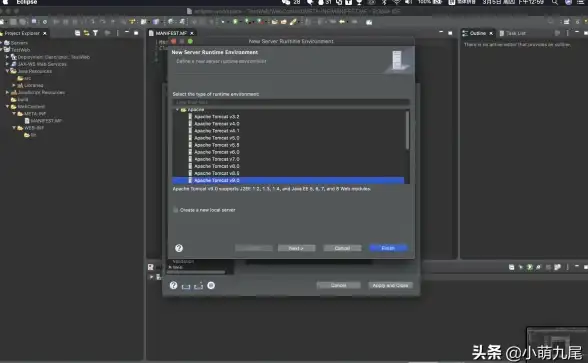The image size is (588, 363).
Task: Maximize the Project Explorer view
Action: [x=136, y=33]
